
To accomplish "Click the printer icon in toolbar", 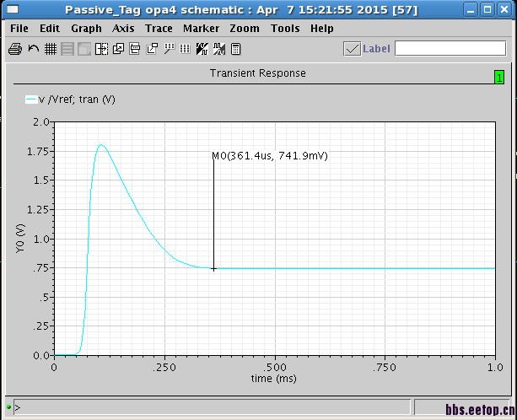I will 15,49.
